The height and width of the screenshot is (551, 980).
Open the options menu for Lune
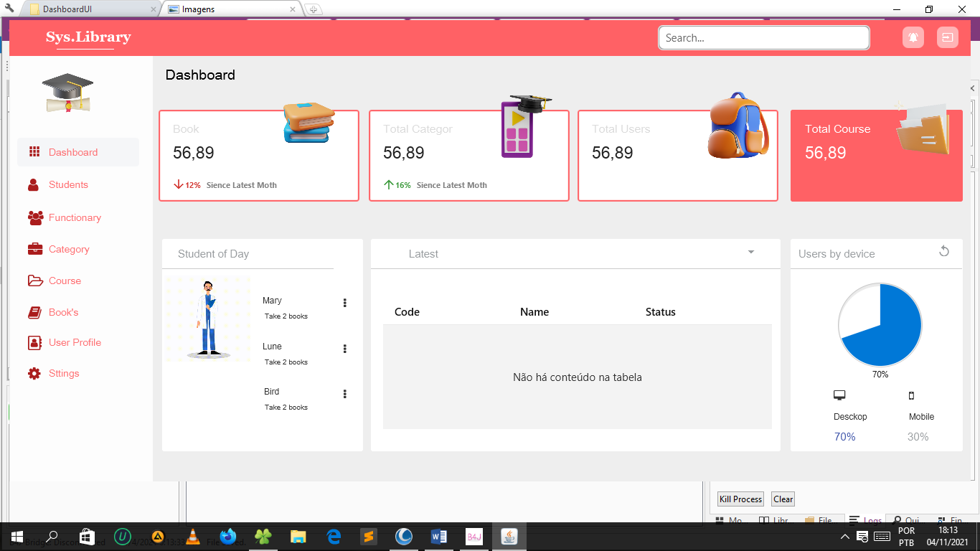[x=345, y=349]
